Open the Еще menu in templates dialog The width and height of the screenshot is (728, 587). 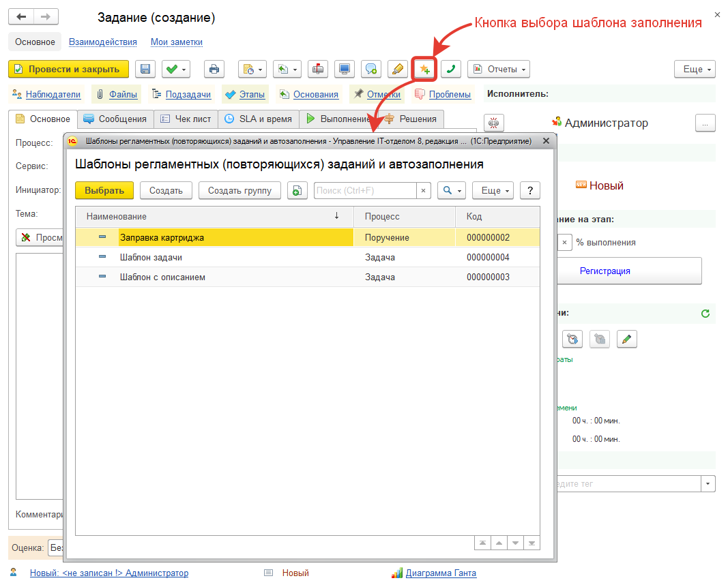(493, 190)
